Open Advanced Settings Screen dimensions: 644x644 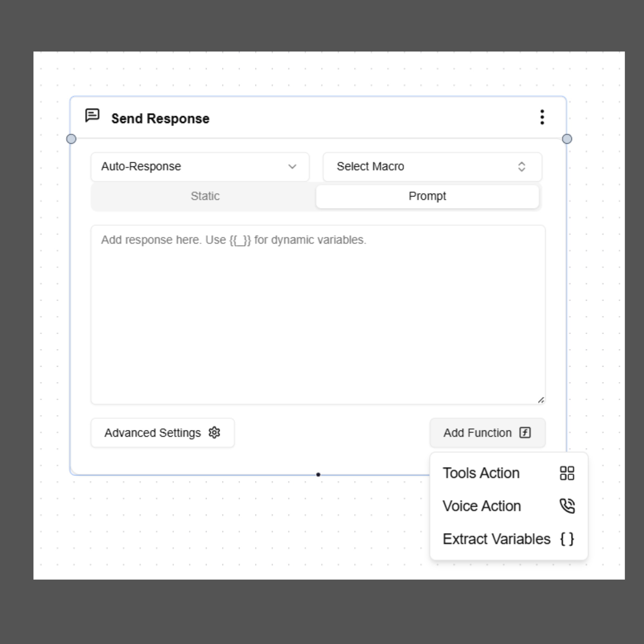pyautogui.click(x=162, y=432)
